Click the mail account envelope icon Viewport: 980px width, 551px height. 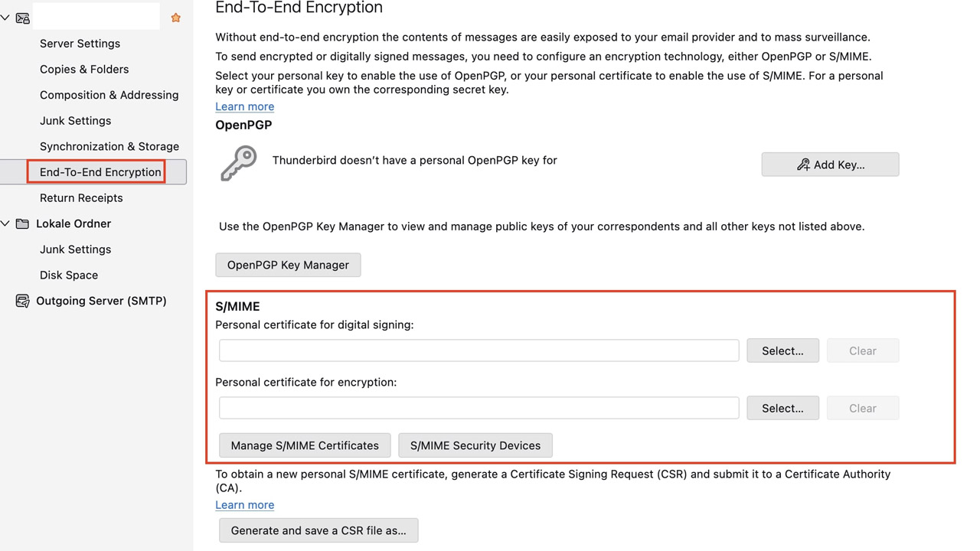coord(23,18)
